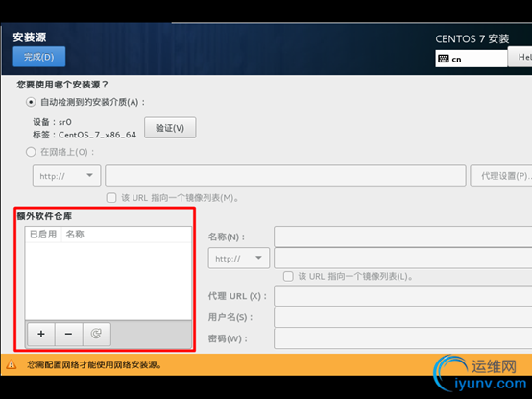The image size is (532, 399).
Task: Click the 标签:CentOS_7_x86_64 label text
Action: point(85,135)
